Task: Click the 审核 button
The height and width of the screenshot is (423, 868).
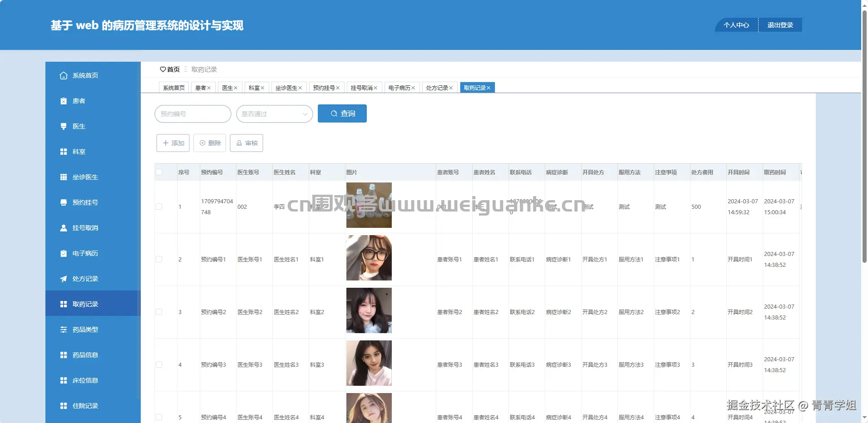Action: [x=247, y=143]
